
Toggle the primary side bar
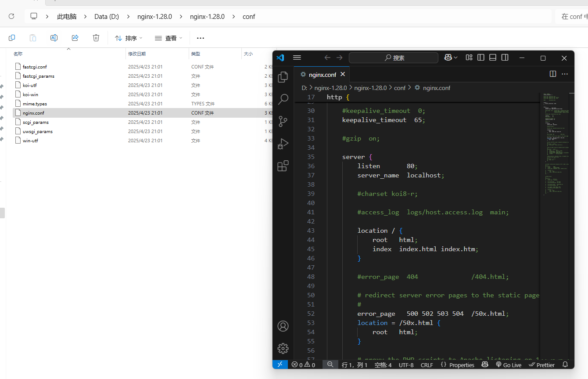481,58
